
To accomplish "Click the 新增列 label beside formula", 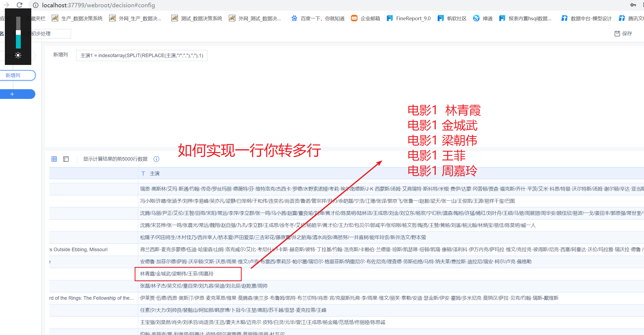I will (x=61, y=55).
